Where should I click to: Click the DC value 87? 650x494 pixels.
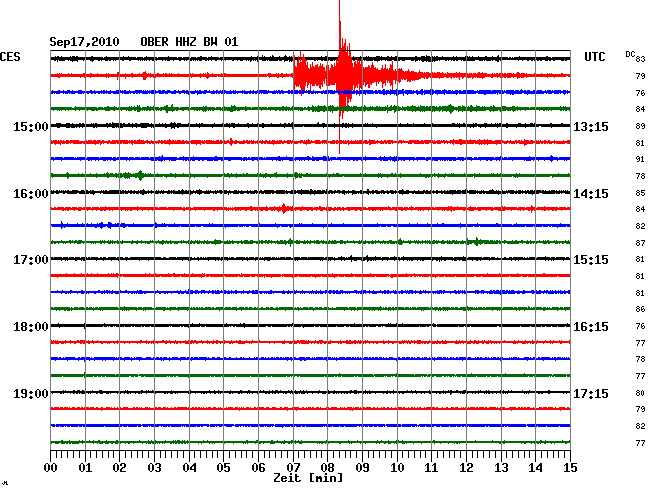tap(640, 243)
